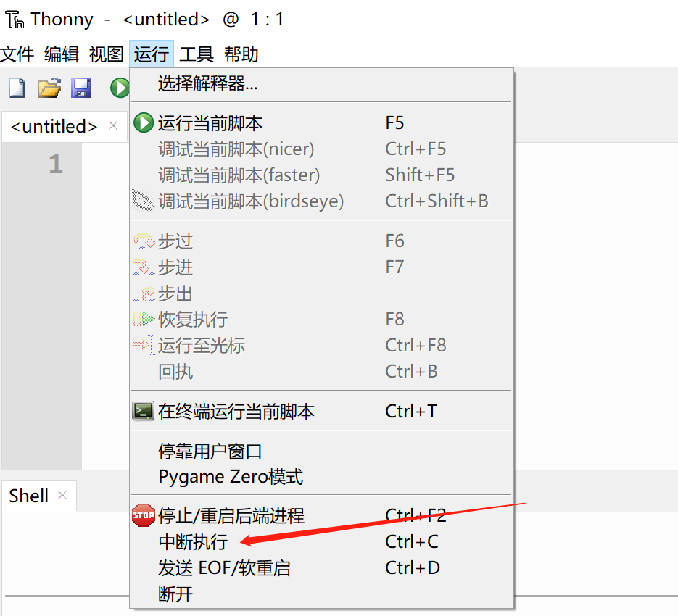The height and width of the screenshot is (616, 678).
Task: Select 断开 menu entry
Action: tap(321, 594)
